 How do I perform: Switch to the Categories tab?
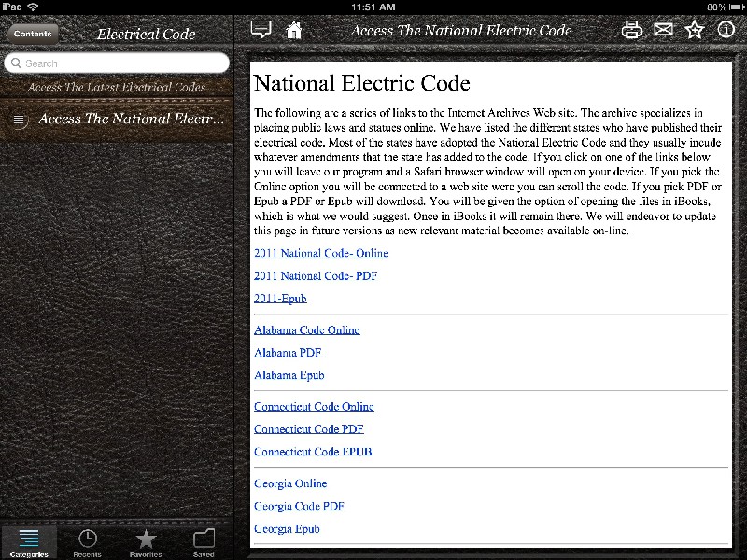tap(29, 543)
